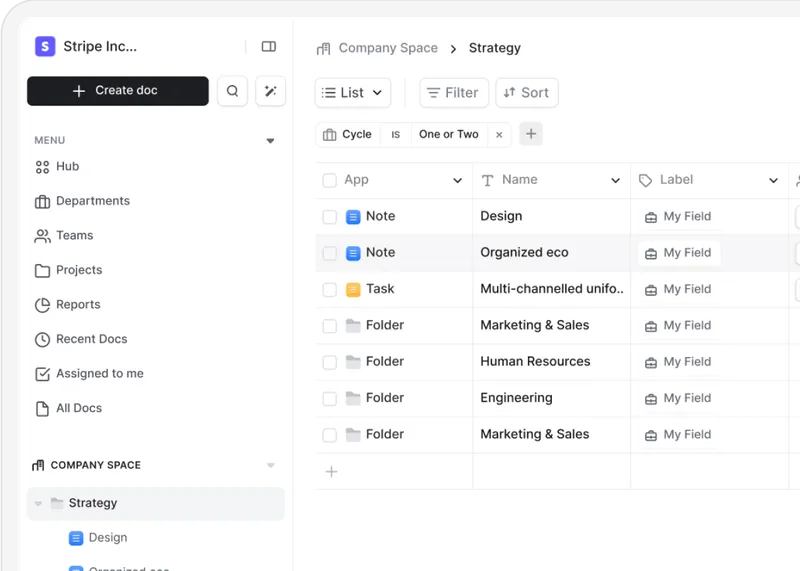
Task: Open the Label column dropdown chevron
Action: click(x=773, y=180)
